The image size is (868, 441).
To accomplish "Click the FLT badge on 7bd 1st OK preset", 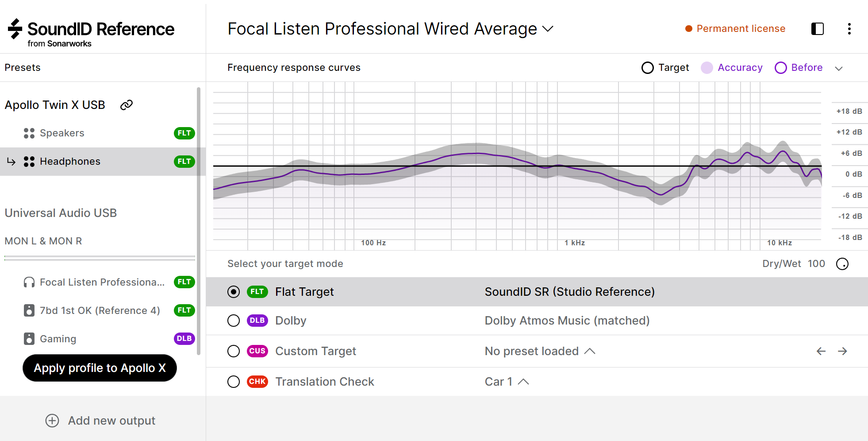I will pos(184,310).
